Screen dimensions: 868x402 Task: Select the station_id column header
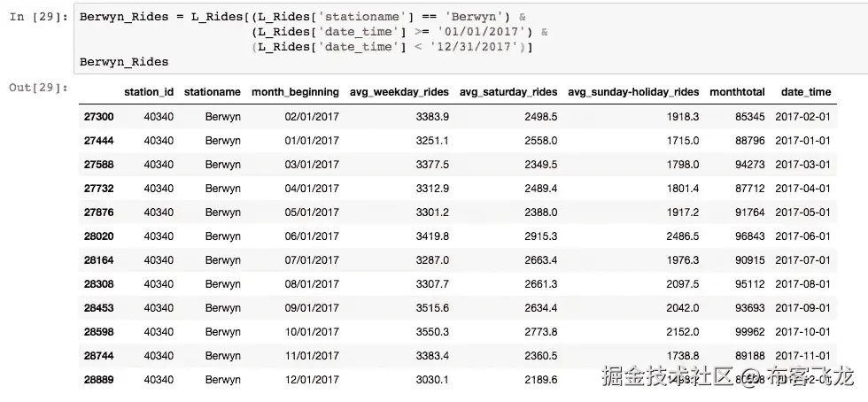click(x=149, y=92)
